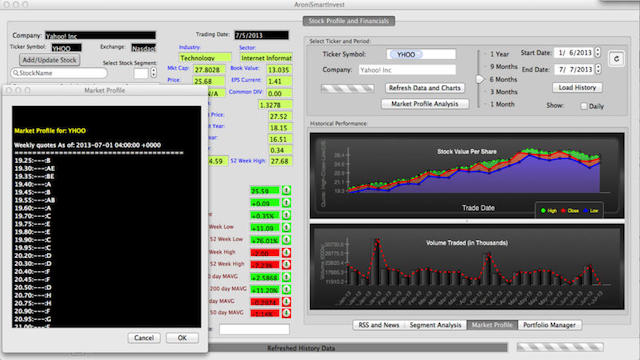Click the green arrow icon beside +11.20%
The image size is (640, 360).
pos(287,289)
